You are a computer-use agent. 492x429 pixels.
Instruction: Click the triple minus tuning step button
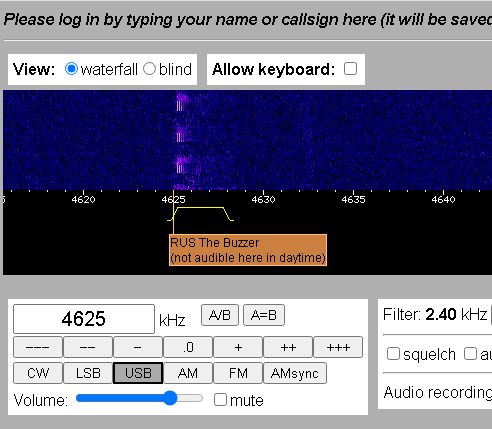pos(38,347)
